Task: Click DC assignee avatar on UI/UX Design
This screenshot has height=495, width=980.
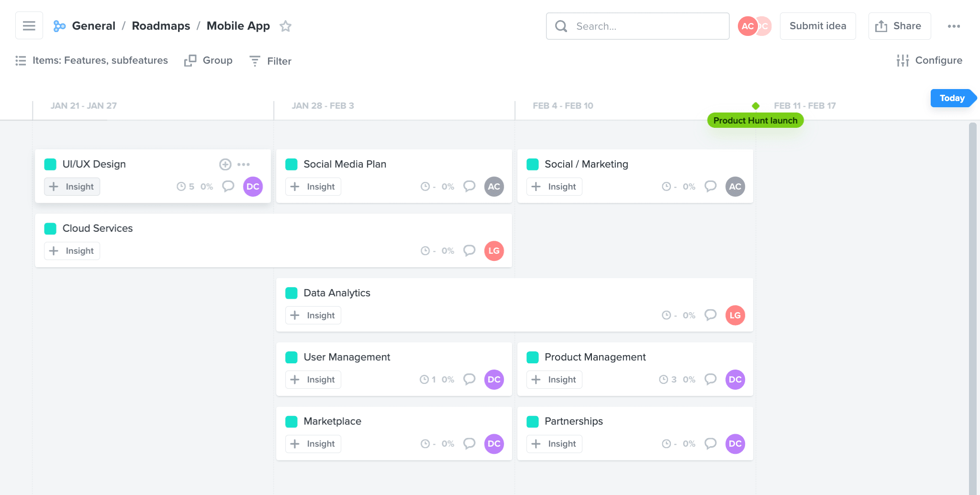Action: tap(253, 187)
